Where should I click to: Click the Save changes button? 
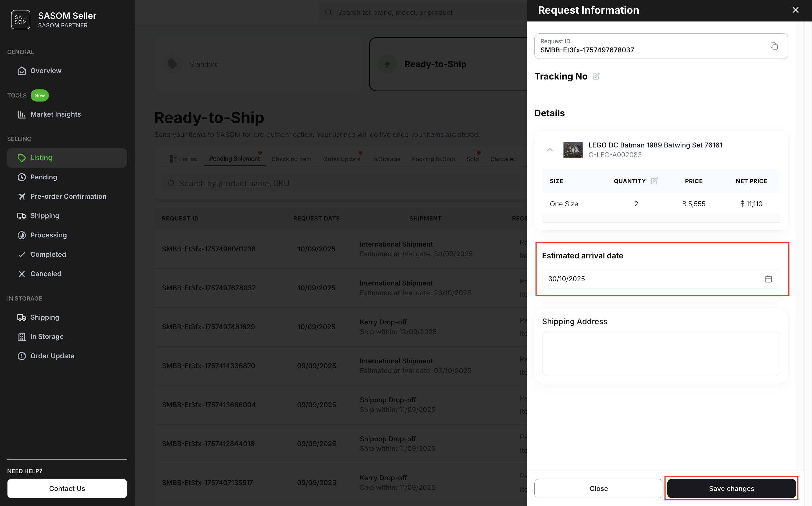(731, 488)
